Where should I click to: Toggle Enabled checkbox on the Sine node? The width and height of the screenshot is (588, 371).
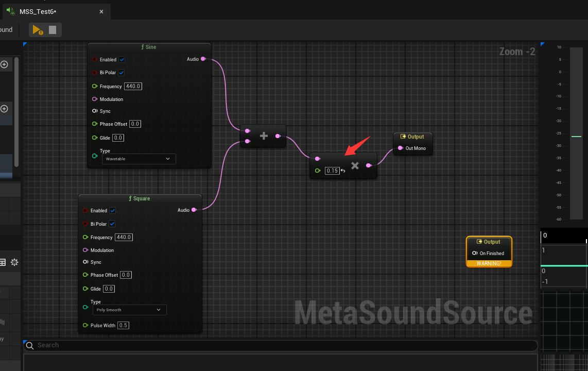[122, 60]
